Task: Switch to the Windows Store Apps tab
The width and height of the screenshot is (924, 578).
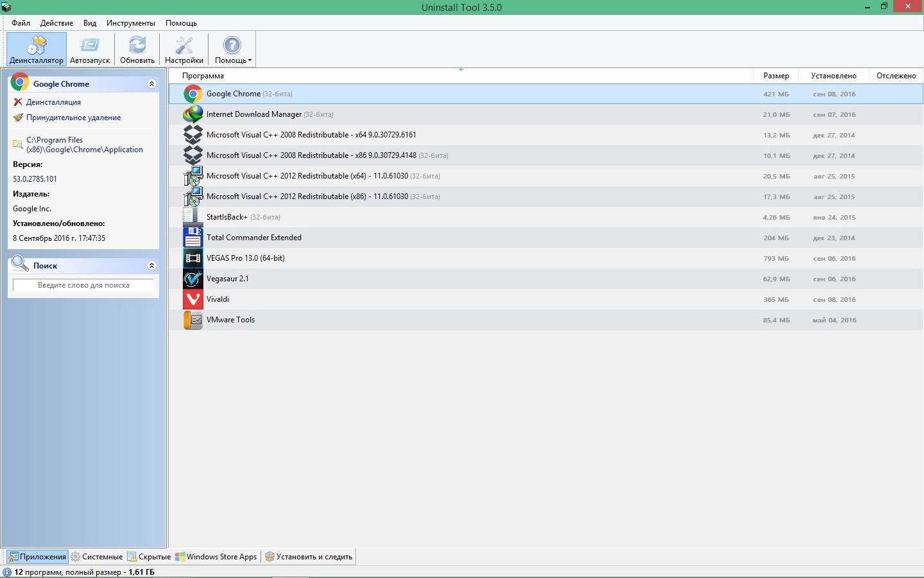Action: tap(216, 557)
